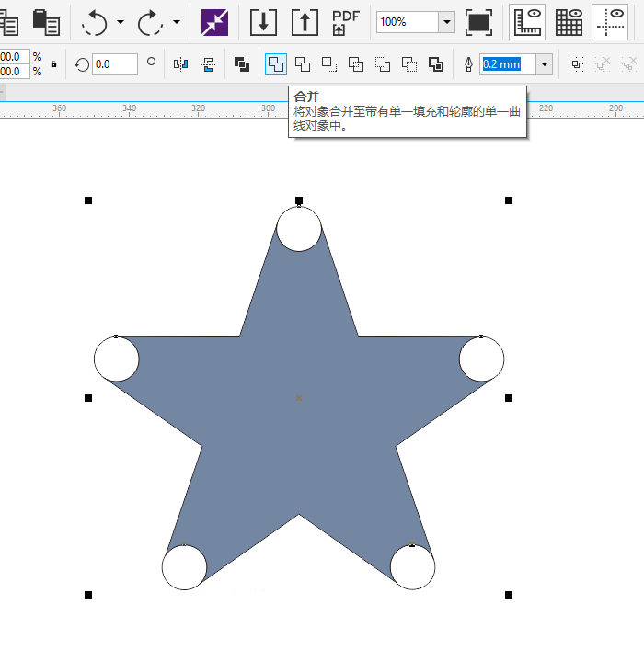
Task: Click the Paste icon
Action: point(45,21)
